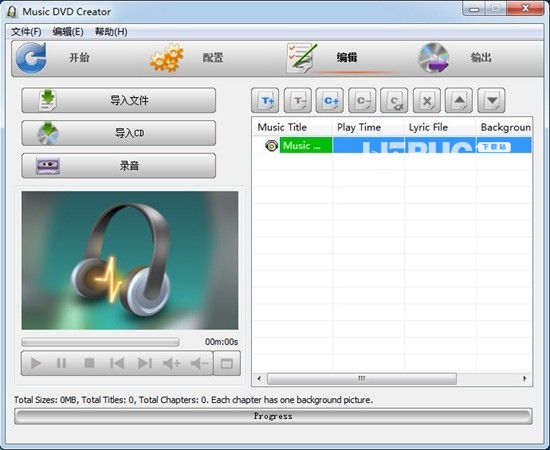The height and width of the screenshot is (450, 550).
Task: Click the Add Chapter (C+) toolbar button
Action: point(330,100)
